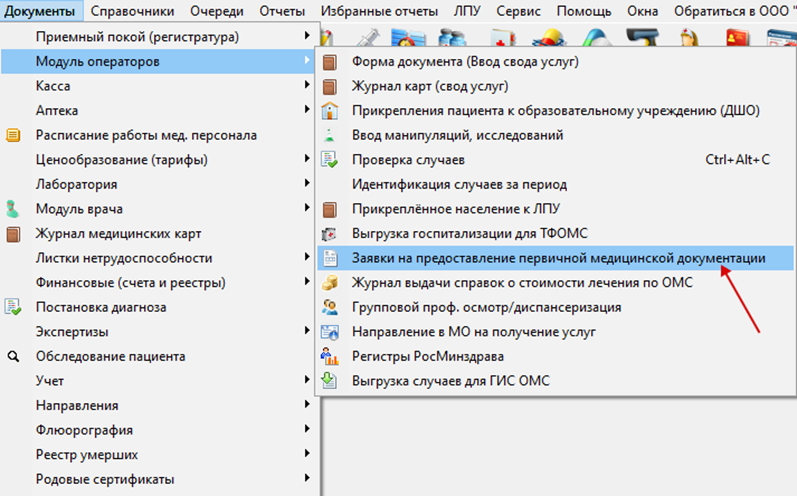
Task: Click the coins icon for Журнал выдачи справок
Action: tap(329, 283)
